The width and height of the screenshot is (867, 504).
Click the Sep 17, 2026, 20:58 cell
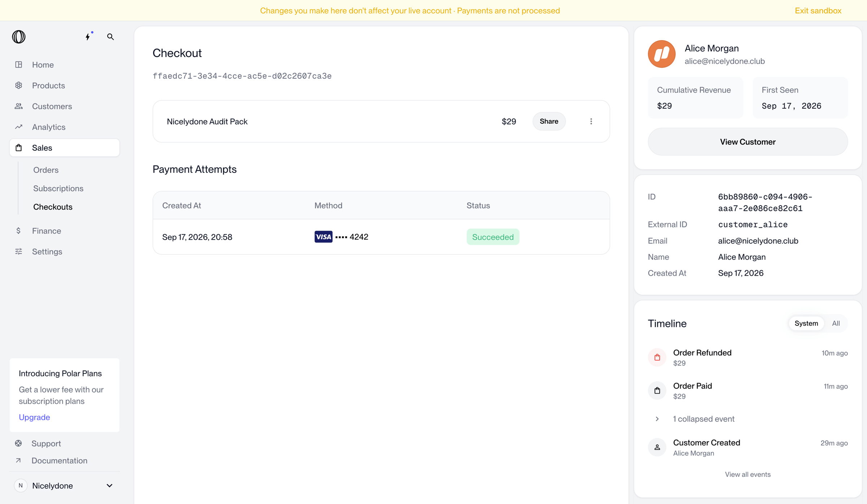197,237
